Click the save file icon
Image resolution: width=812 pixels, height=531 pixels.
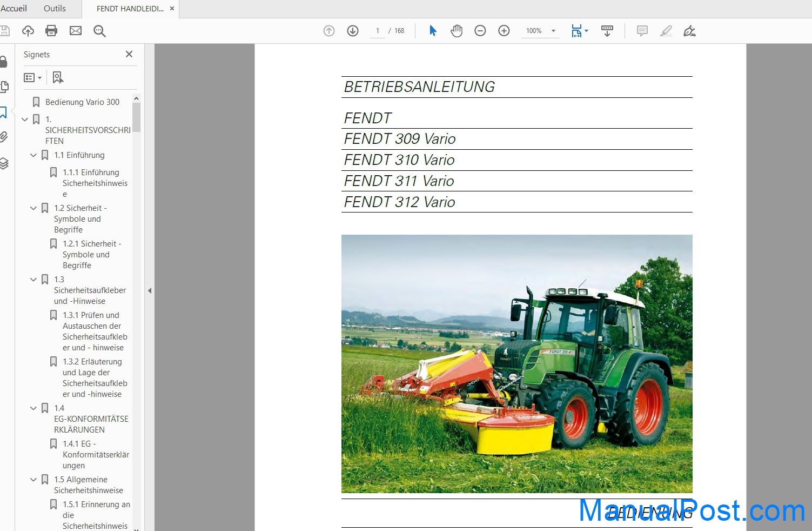point(5,31)
